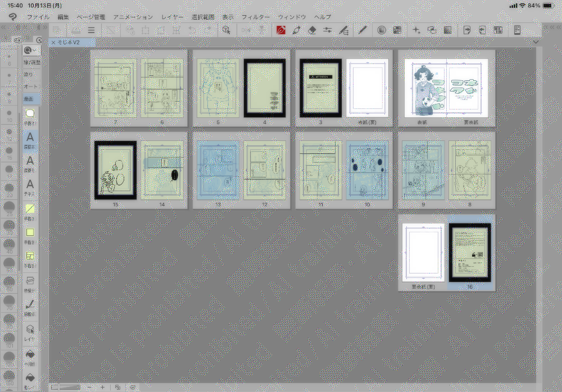562x392 pixels.
Task: Open the quick access search dropdown
Action: tap(30, 51)
